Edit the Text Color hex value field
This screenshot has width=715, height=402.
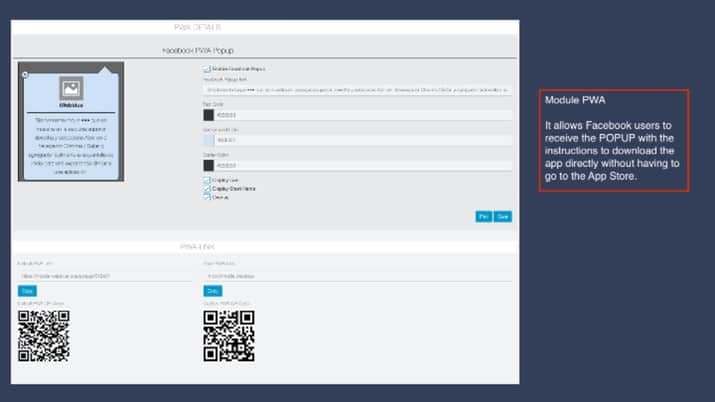(363, 115)
